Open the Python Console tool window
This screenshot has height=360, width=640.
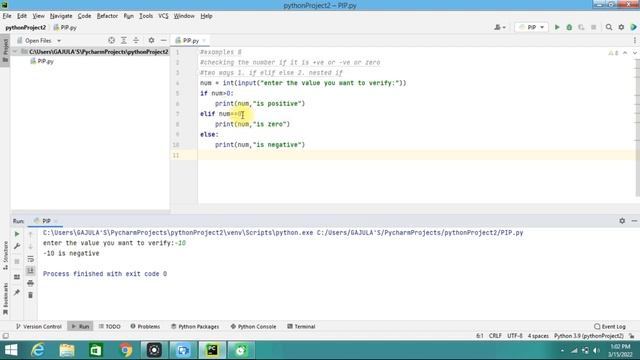(x=253, y=327)
